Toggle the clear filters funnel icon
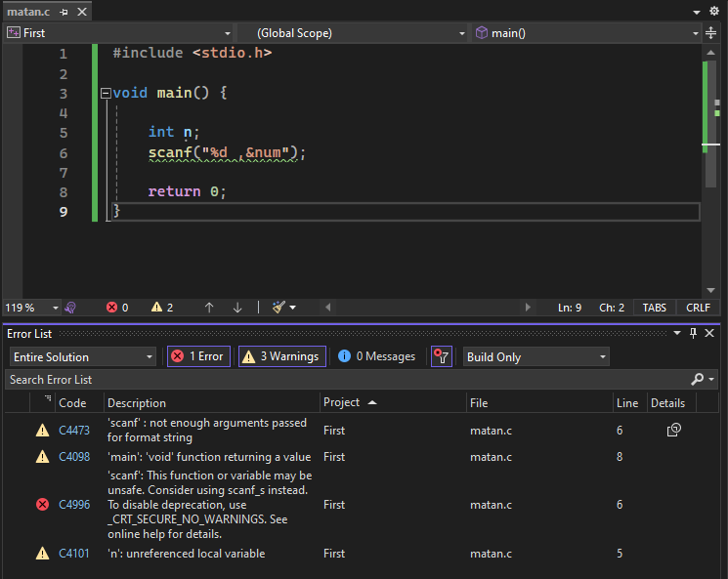 tap(442, 356)
